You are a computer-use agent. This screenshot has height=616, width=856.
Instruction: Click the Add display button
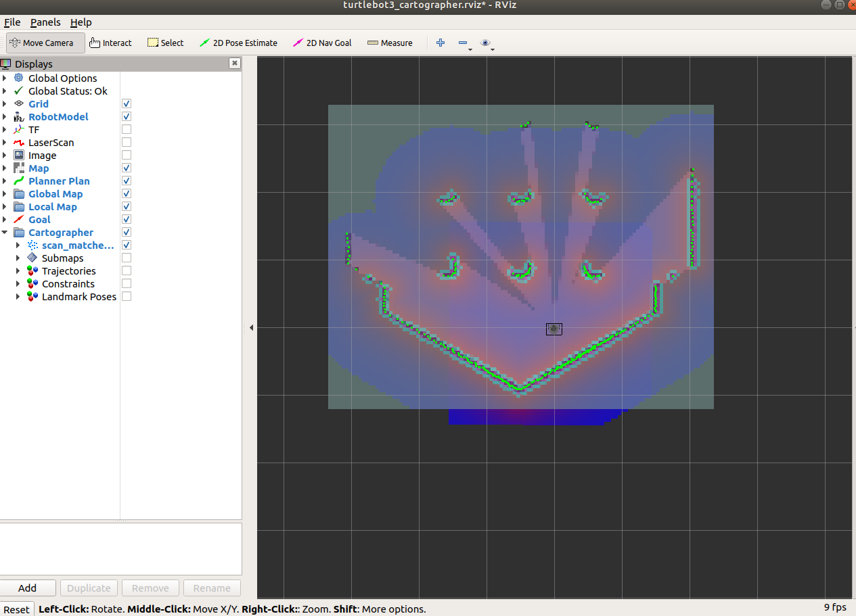pyautogui.click(x=28, y=588)
